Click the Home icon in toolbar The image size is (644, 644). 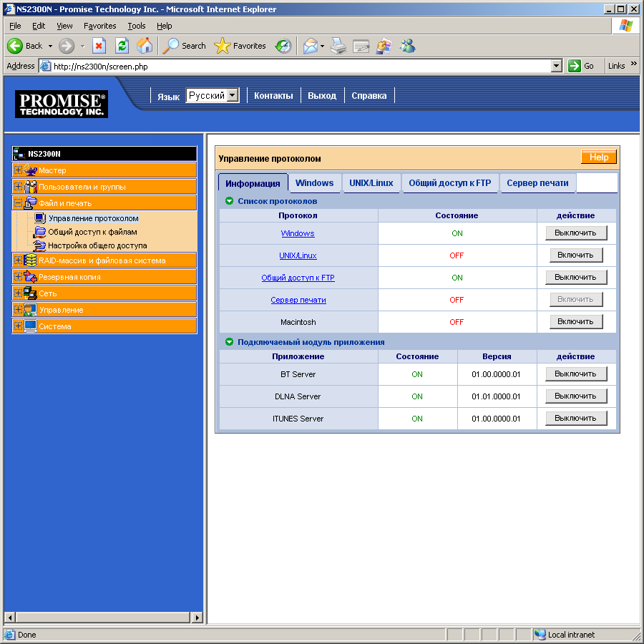(144, 46)
